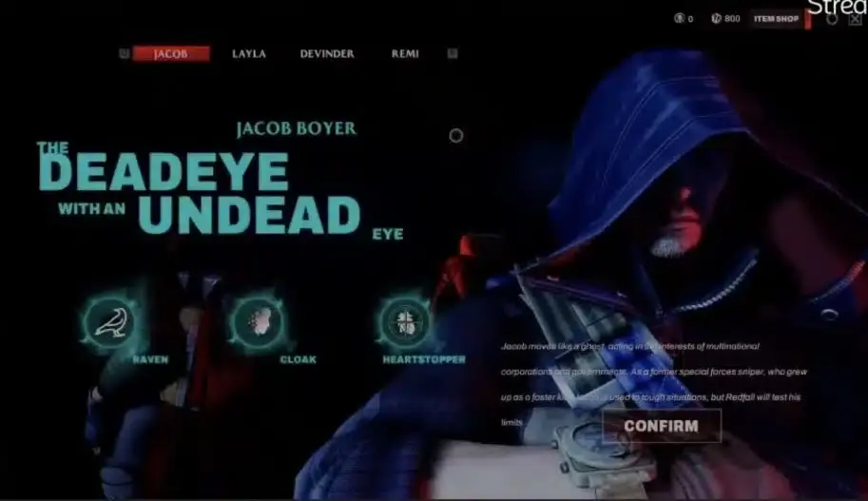
Task: Click the previous-character key icon left of JACOB
Action: pyautogui.click(x=124, y=53)
